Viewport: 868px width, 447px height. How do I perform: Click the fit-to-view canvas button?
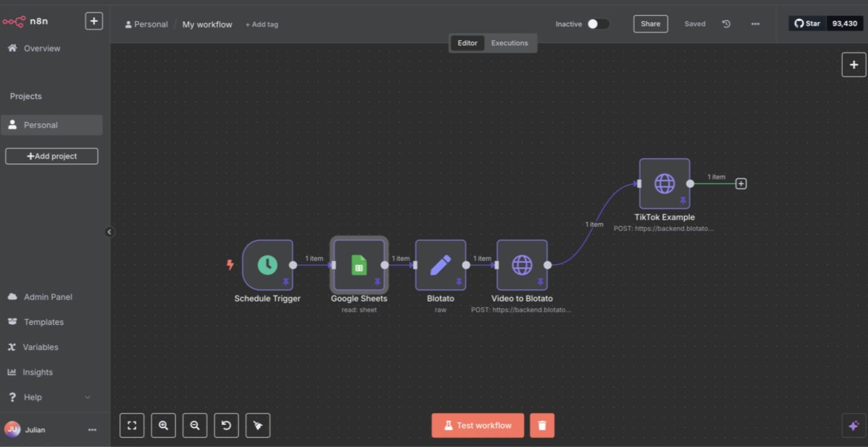click(x=132, y=426)
